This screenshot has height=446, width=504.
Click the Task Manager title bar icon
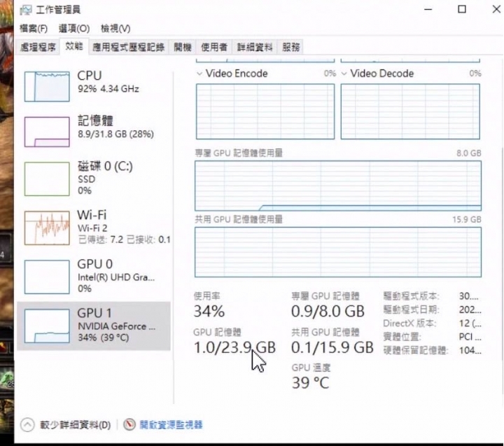pos(26,10)
